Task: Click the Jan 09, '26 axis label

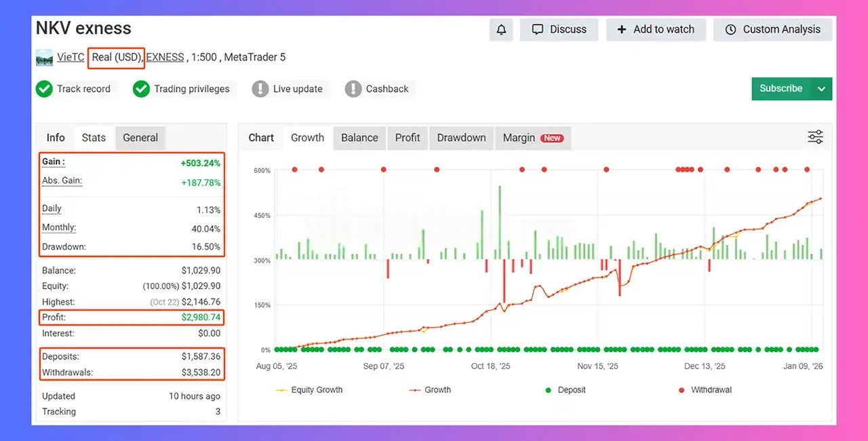Action: tap(803, 366)
